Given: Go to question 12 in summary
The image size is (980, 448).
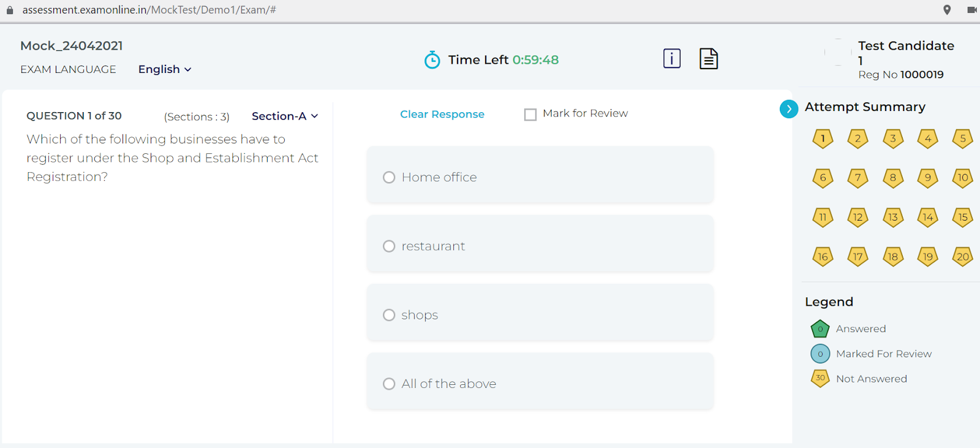Looking at the screenshot, I should point(858,217).
